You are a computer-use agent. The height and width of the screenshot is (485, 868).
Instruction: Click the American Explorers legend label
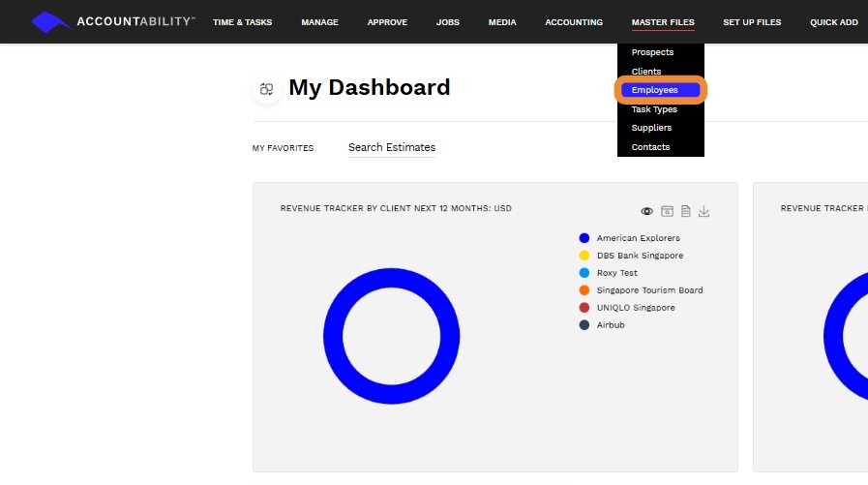[639, 238]
